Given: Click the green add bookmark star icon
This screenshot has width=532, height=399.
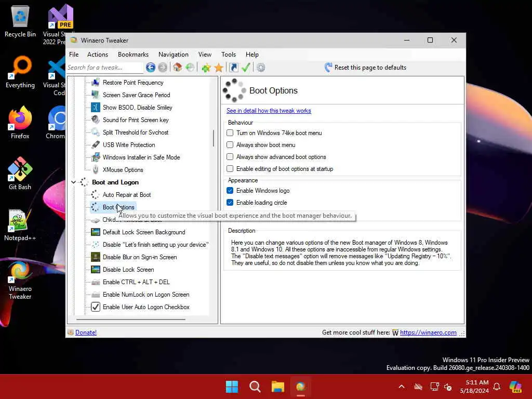Looking at the screenshot, I should pos(206,68).
